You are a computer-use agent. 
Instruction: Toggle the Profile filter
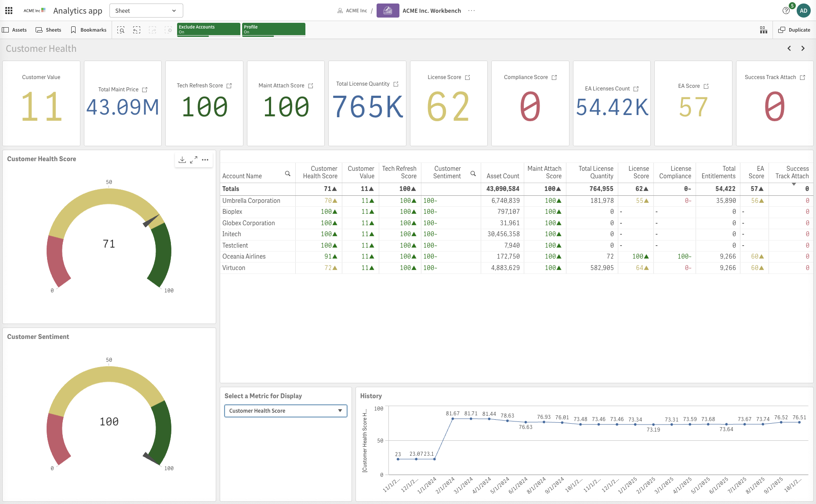click(273, 29)
